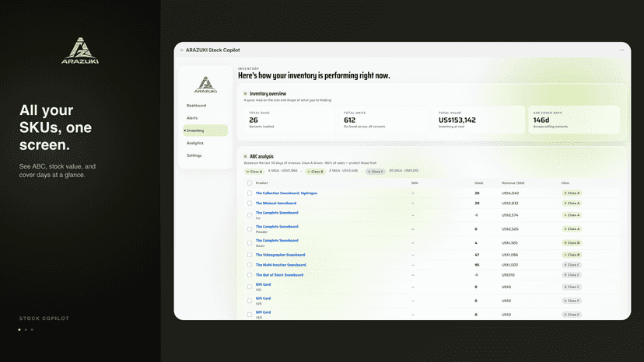Click Class A badge in Minimal Snowboard row

click(572, 204)
